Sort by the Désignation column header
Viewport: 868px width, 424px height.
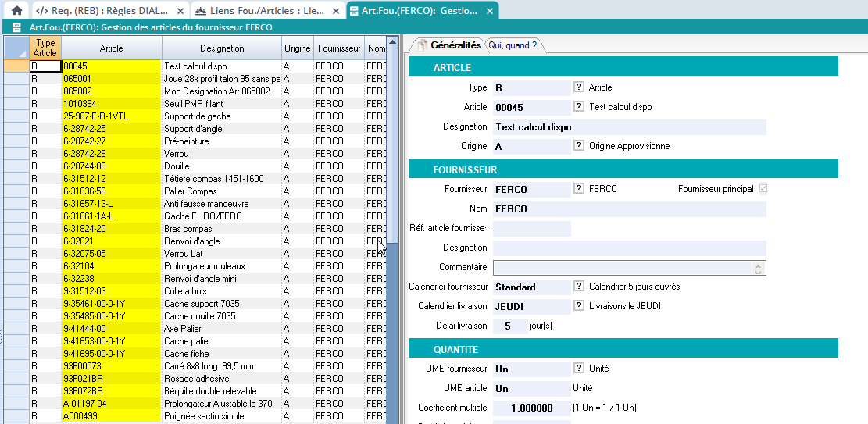[222, 48]
